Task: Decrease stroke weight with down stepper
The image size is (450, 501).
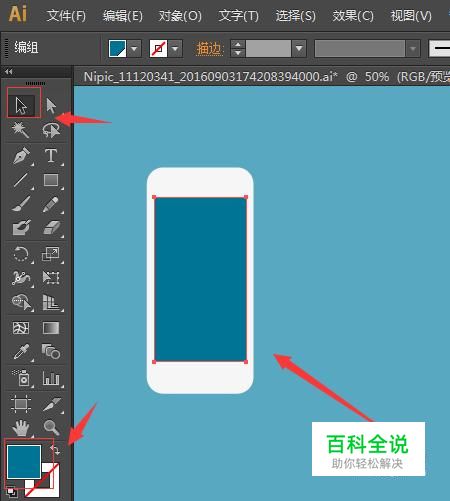Action: tap(238, 53)
